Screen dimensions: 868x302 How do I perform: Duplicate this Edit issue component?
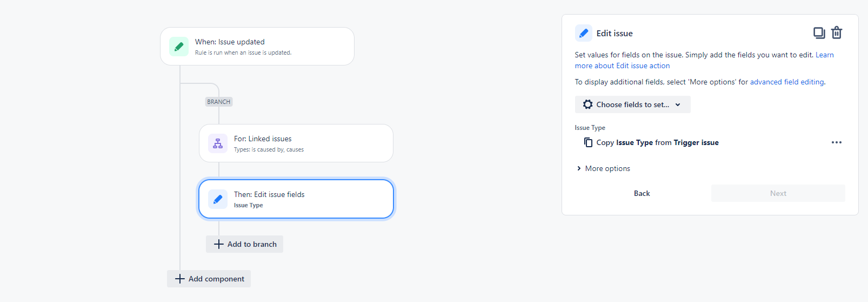point(819,33)
